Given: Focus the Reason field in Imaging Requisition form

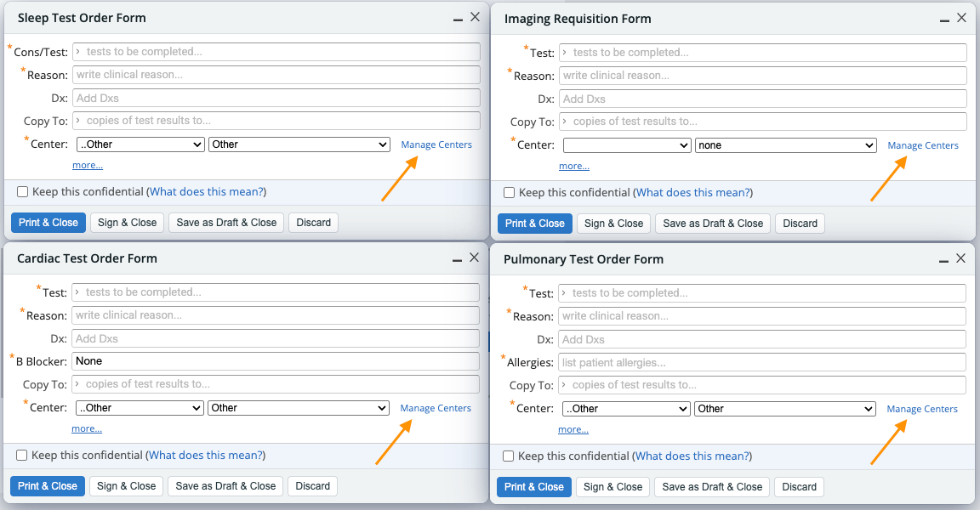Looking at the screenshot, I should tap(763, 76).
